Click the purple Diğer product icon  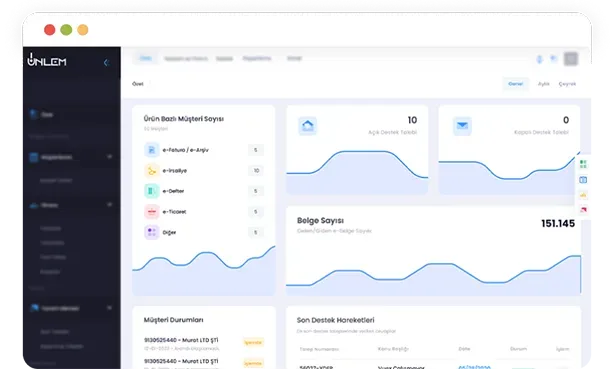click(x=152, y=232)
